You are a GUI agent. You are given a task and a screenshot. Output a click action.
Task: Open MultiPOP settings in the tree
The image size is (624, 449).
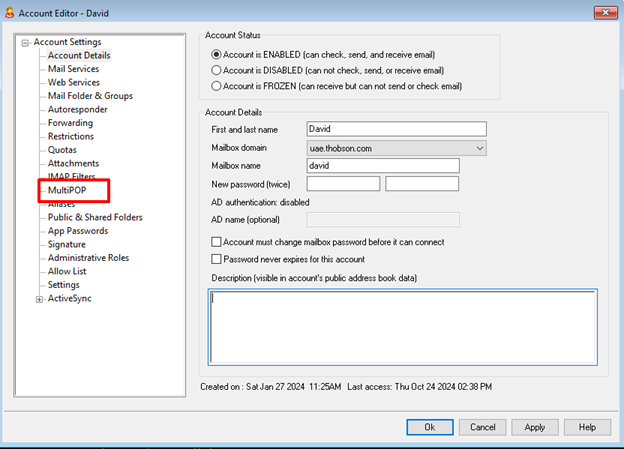point(68,190)
